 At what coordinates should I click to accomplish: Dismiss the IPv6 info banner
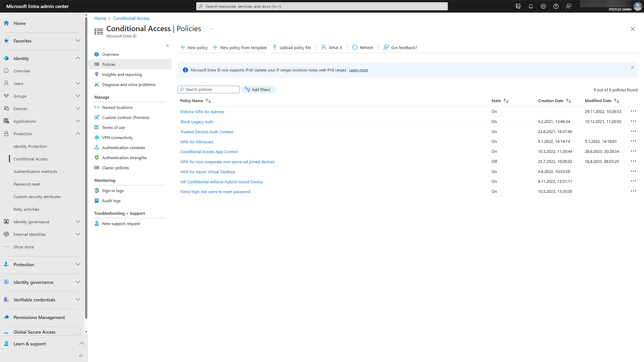pyautogui.click(x=632, y=67)
